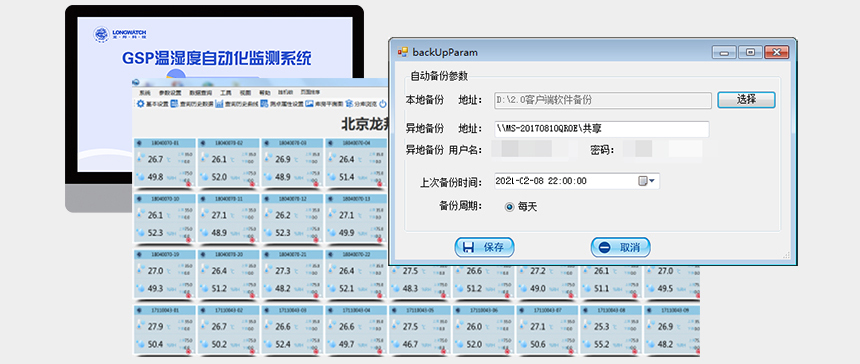The width and height of the screenshot is (860, 364).
Task: Click card header 17110043-04
Action: [x=357, y=310]
